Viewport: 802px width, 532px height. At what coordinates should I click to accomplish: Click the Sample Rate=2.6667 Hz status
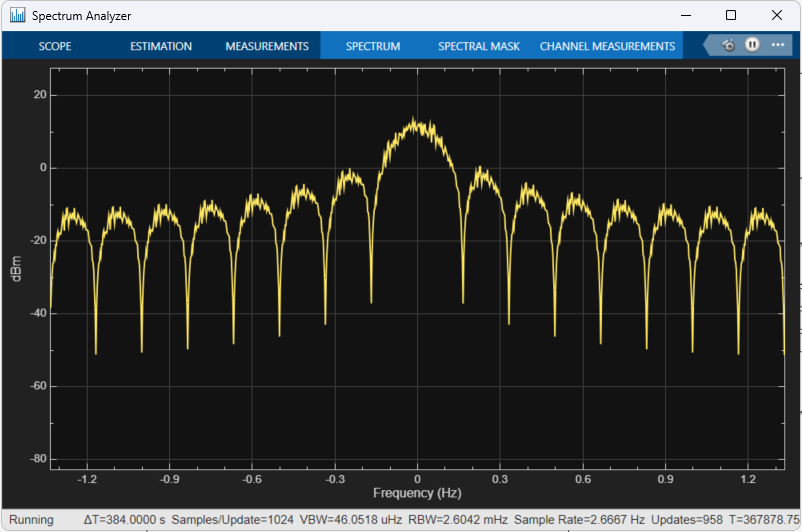tap(579, 520)
